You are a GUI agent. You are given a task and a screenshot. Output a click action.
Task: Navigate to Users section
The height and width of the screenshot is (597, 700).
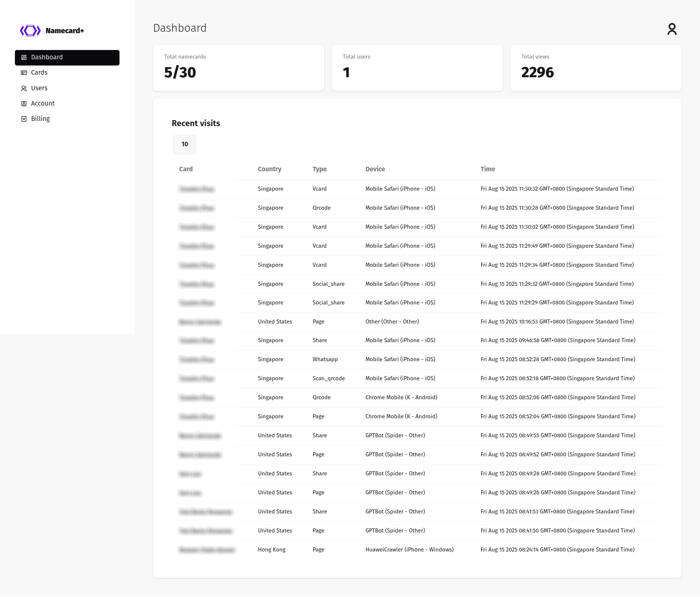click(x=39, y=88)
